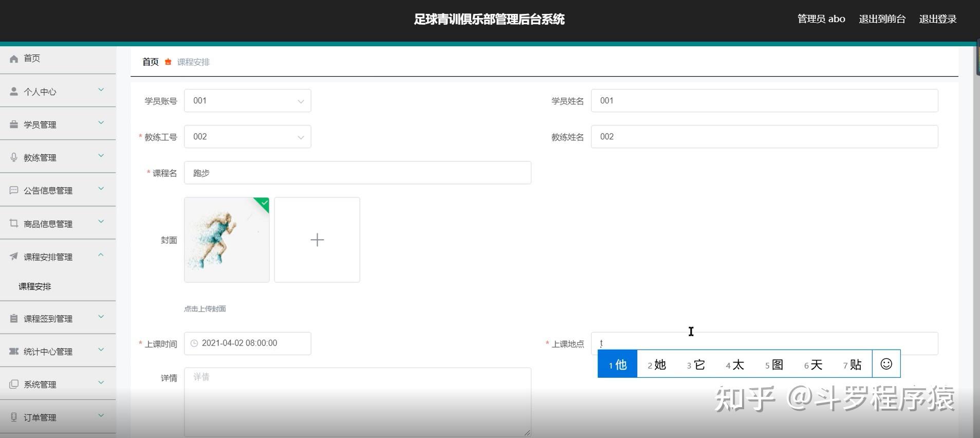The width and height of the screenshot is (980, 438).
Task: Choose IME candidate 4 太
Action: (x=735, y=364)
